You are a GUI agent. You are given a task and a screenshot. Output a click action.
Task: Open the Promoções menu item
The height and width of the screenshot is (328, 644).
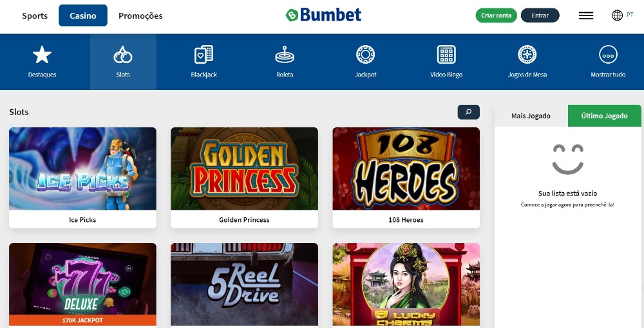click(x=140, y=15)
